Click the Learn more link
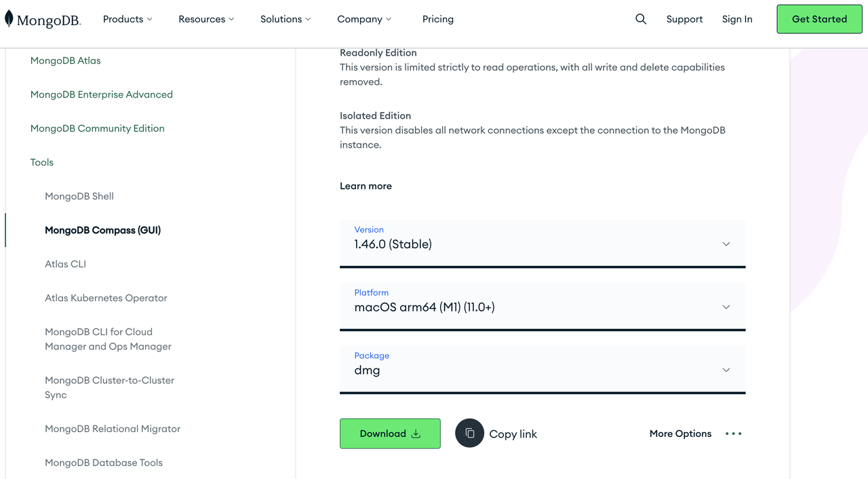Viewport: 868px width, 479px height. point(366,186)
